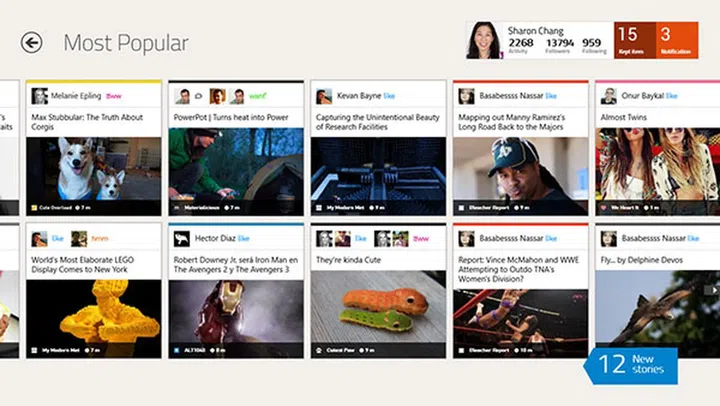Open the Manny Ramirez story headline

point(512,122)
